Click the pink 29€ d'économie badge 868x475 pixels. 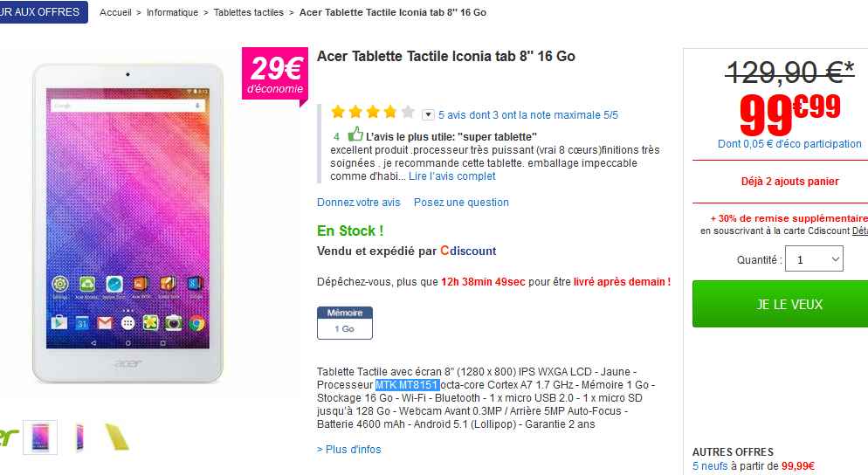pyautogui.click(x=274, y=74)
